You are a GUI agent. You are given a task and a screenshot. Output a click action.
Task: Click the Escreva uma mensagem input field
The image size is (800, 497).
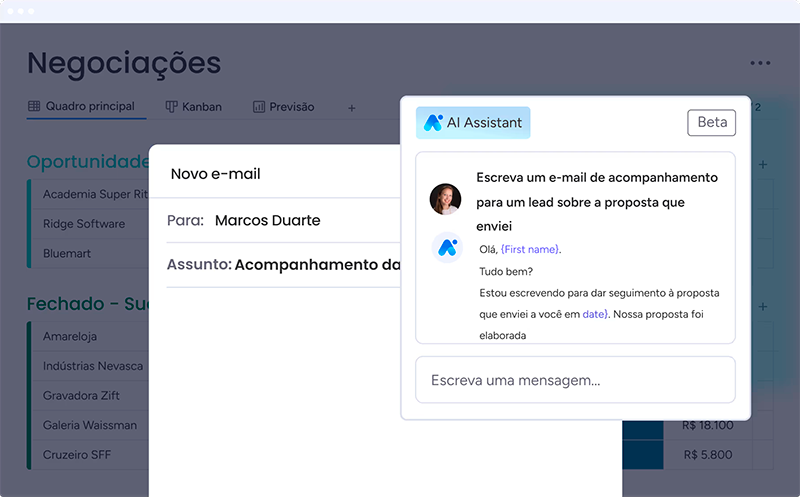point(575,380)
